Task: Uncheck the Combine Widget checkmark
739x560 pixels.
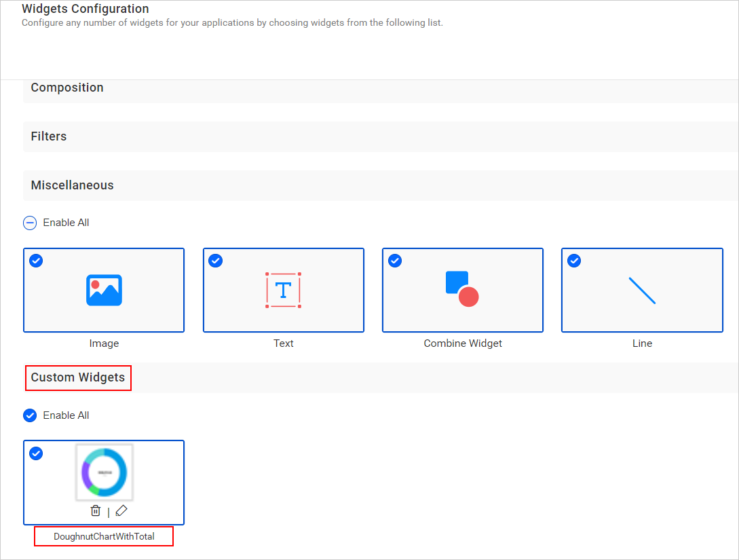Action: tap(395, 261)
